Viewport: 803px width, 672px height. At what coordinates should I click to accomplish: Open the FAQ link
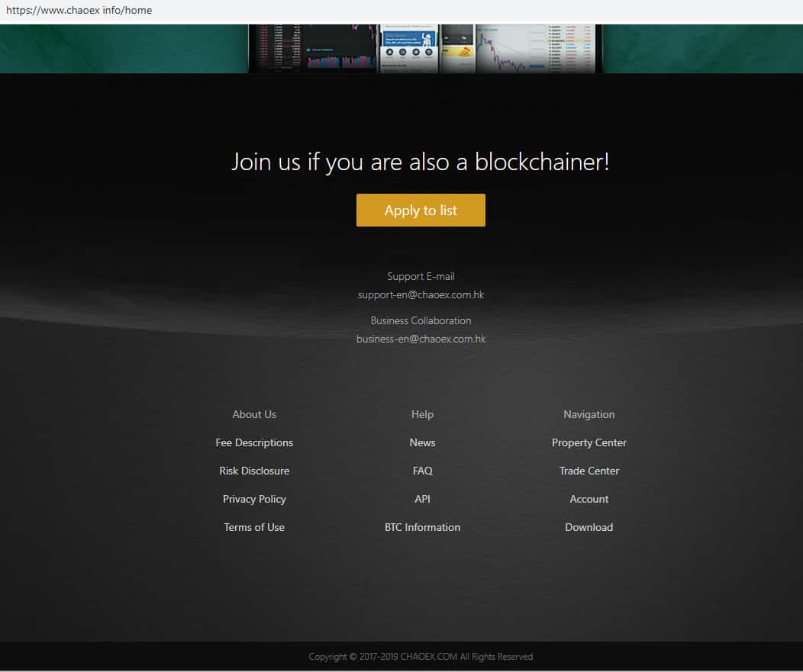pyautogui.click(x=423, y=471)
